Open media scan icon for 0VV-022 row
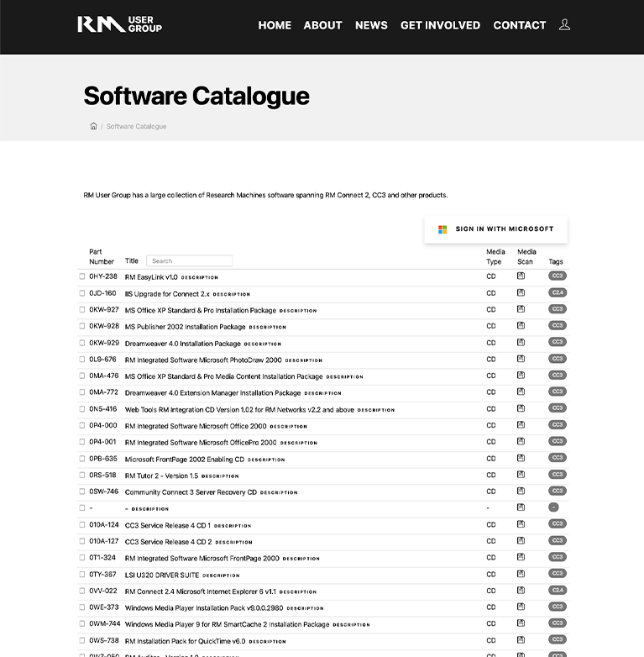 (521, 590)
